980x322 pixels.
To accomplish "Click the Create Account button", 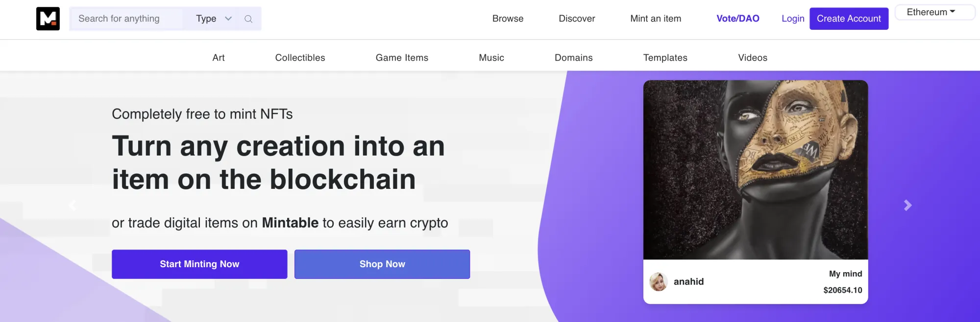I will [x=849, y=19].
